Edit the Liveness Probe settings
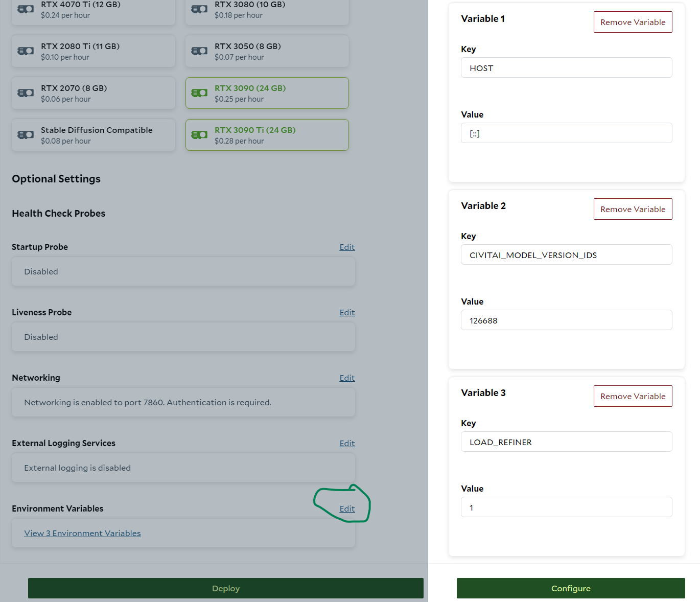700x602 pixels. pyautogui.click(x=347, y=312)
